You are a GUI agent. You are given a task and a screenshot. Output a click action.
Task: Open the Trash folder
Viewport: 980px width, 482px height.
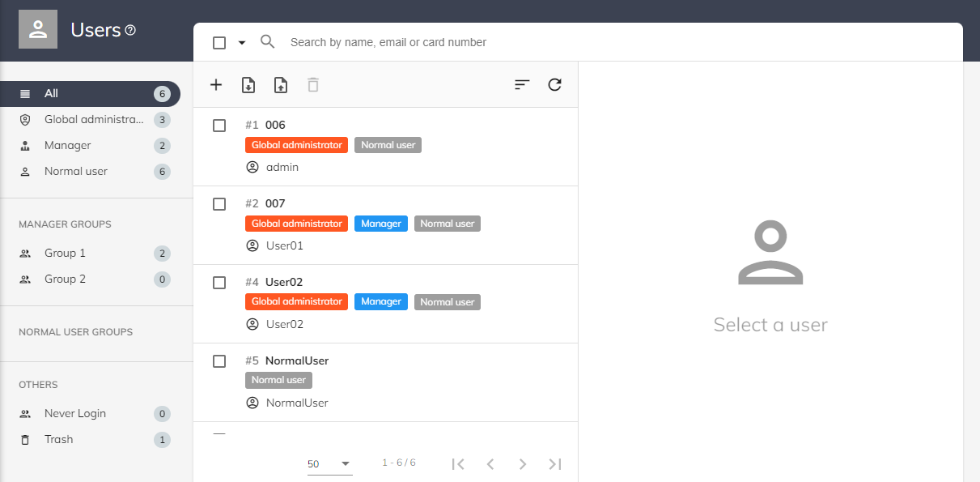(59, 440)
